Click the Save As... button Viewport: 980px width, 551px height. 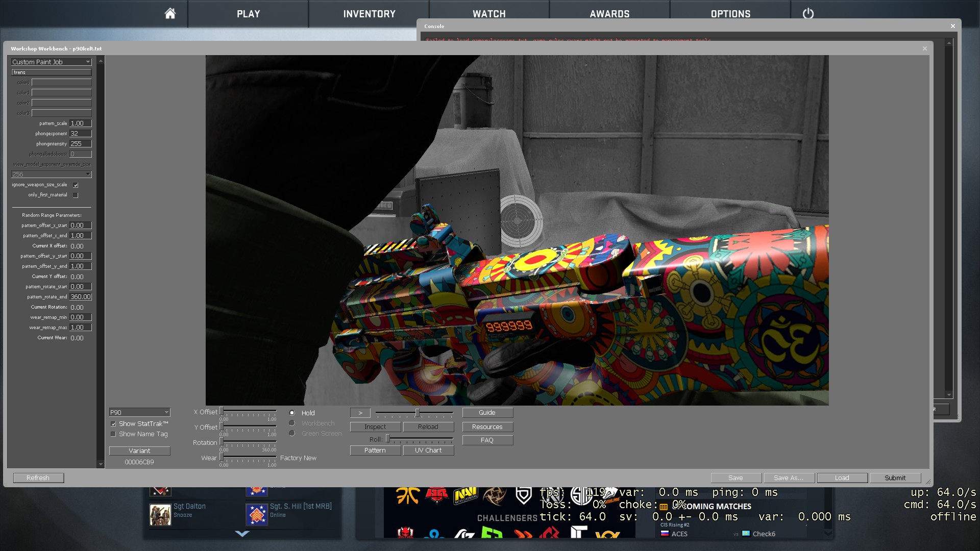[x=789, y=478]
